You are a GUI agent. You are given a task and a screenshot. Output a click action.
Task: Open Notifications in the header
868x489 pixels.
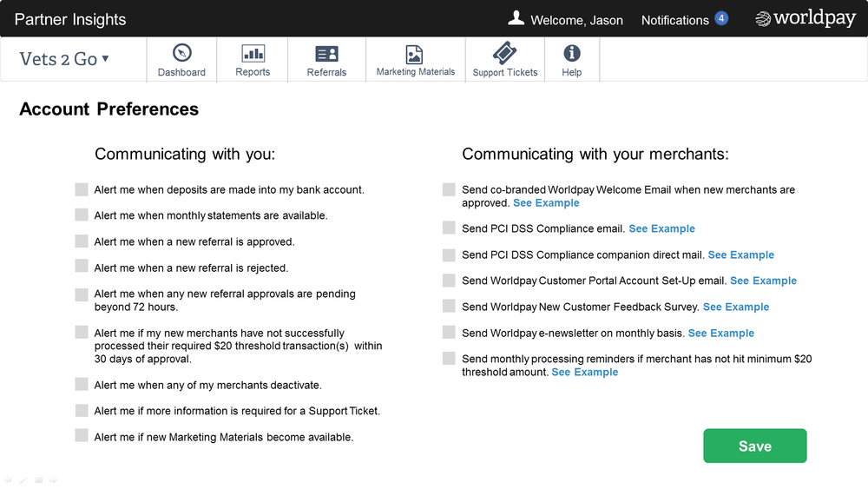[674, 21]
